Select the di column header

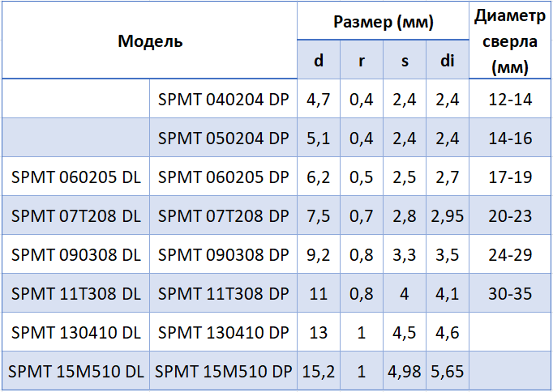448,59
